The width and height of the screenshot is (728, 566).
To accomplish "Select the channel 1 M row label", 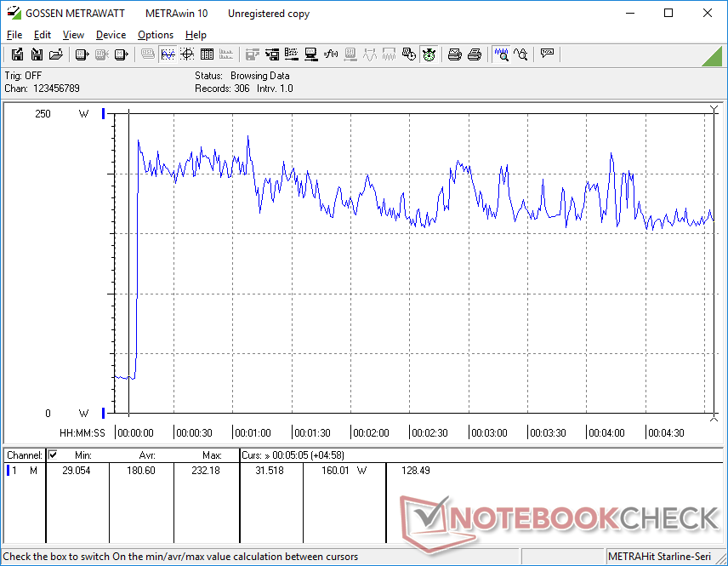I will click(26, 471).
